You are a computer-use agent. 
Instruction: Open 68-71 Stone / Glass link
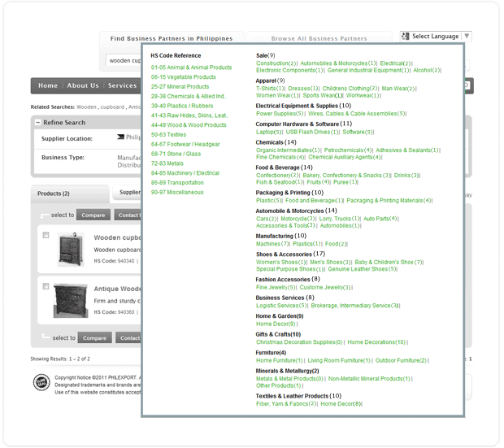point(176,154)
